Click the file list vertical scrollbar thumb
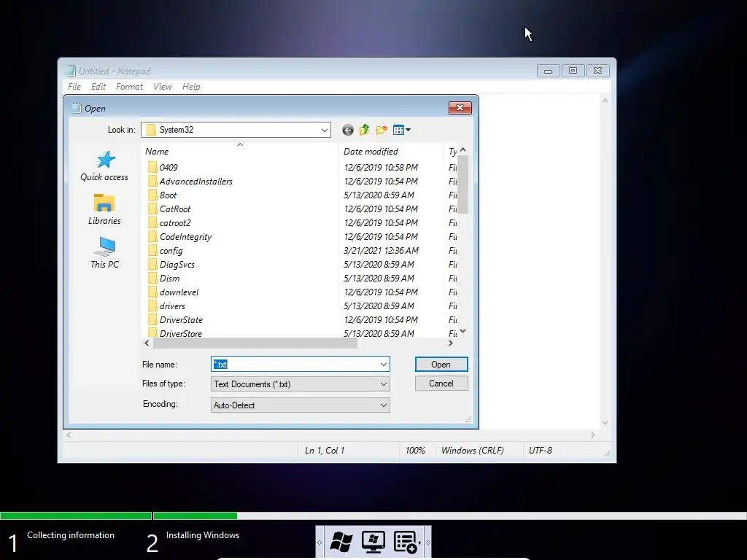Viewport: 747px width, 560px height. pos(462,184)
